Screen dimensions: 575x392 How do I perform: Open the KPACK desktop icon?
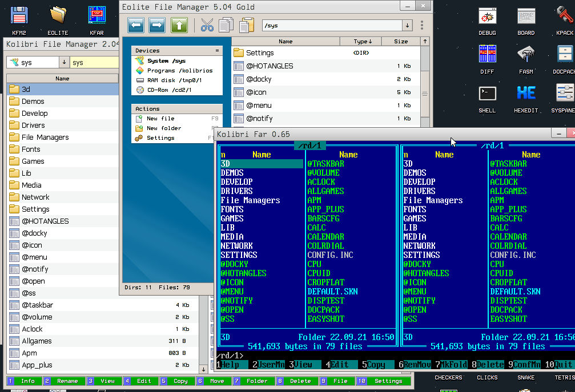(x=565, y=21)
